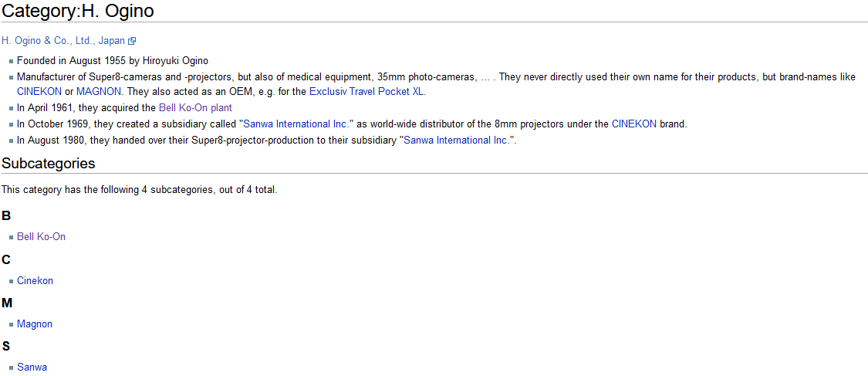Click the external link icon after Japan
Viewport: 868px width, 376px height.
[x=132, y=41]
